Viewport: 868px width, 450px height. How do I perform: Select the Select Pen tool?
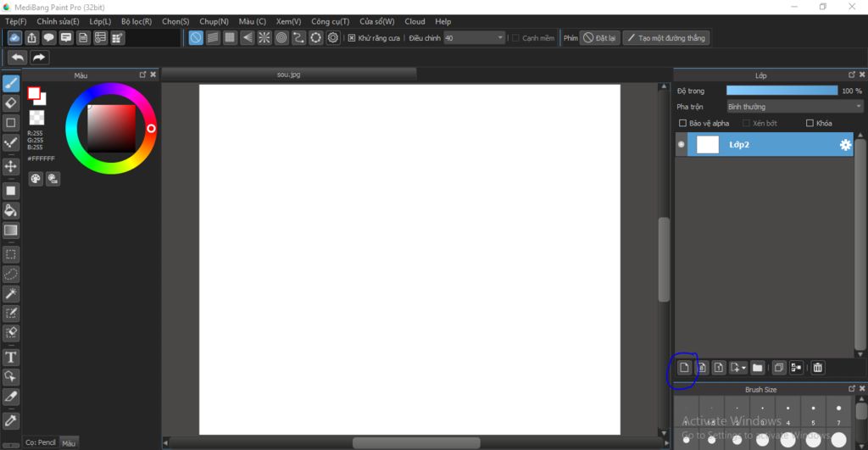10,314
